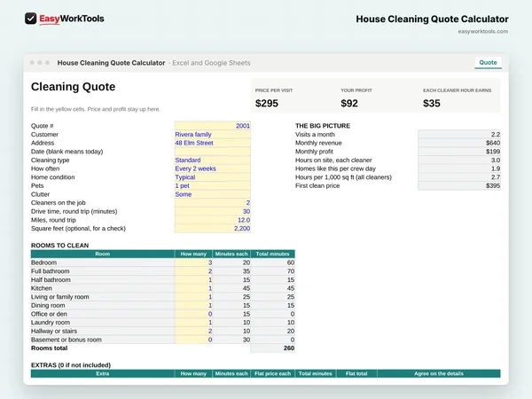Screen dimensions: 532x399
Task: Click the Total minutes column header
Action: click(x=273, y=254)
